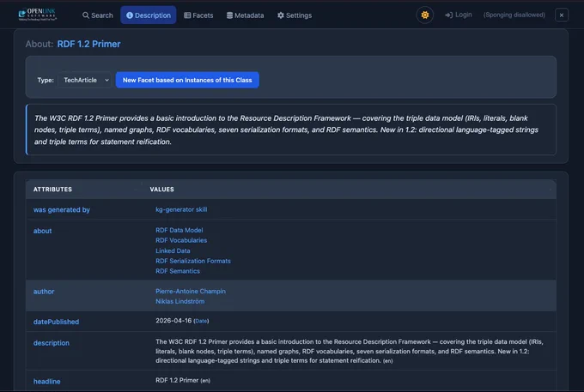Click the OpenLink Software logo
The height and width of the screenshot is (392, 584).
click(37, 15)
